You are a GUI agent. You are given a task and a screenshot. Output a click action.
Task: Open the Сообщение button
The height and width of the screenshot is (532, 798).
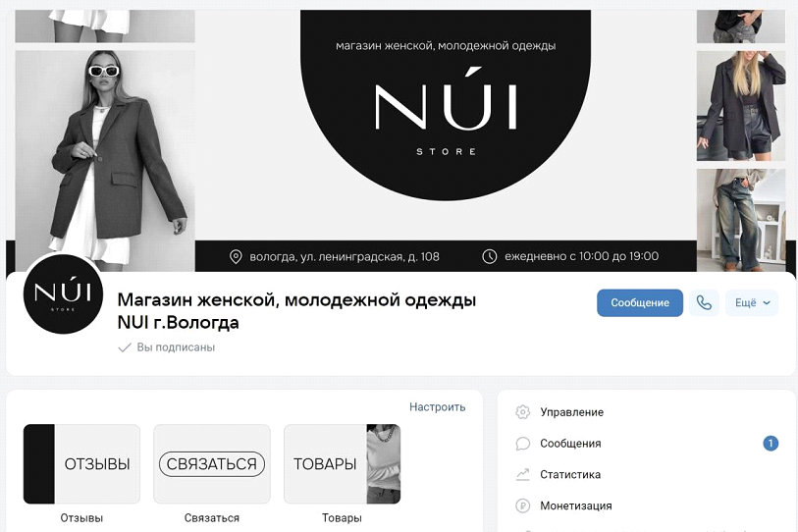point(640,303)
